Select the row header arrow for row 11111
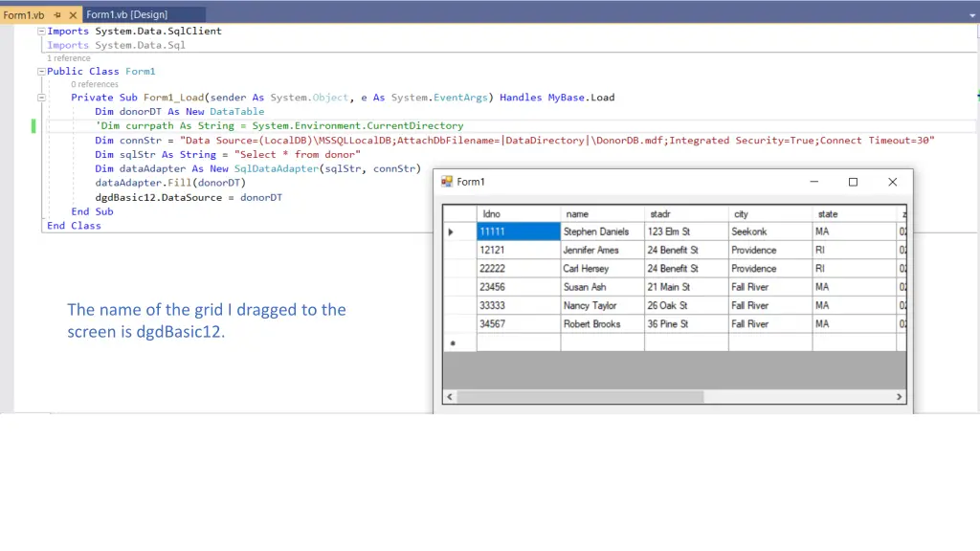The height and width of the screenshot is (551, 980). 460,231
